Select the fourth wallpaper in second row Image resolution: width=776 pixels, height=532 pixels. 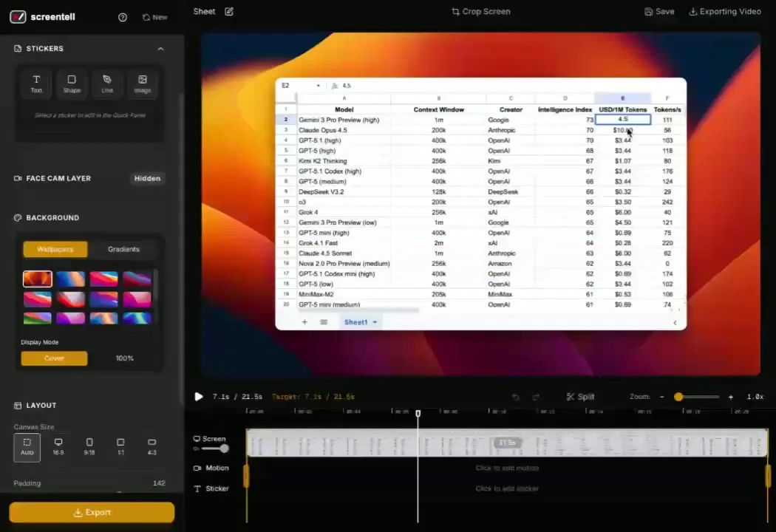137,299
